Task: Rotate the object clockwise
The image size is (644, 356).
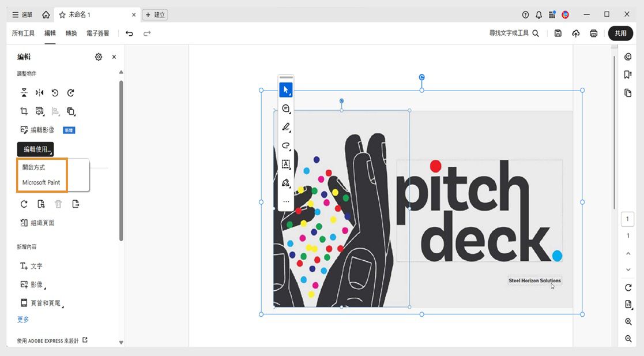Action: click(x=71, y=93)
